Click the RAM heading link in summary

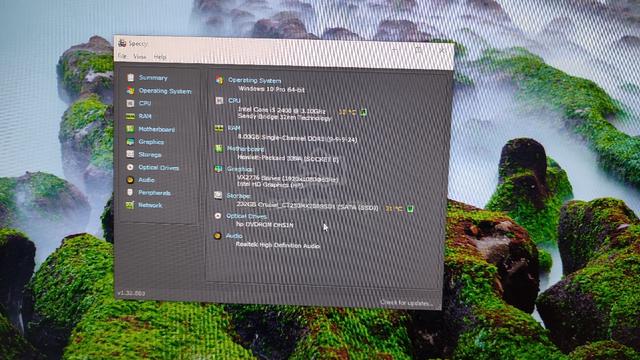point(233,128)
